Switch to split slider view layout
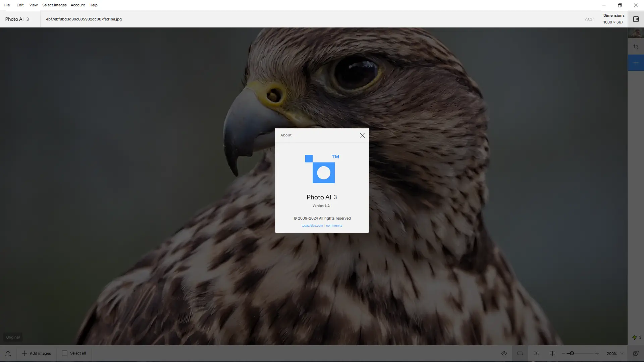 [552, 353]
